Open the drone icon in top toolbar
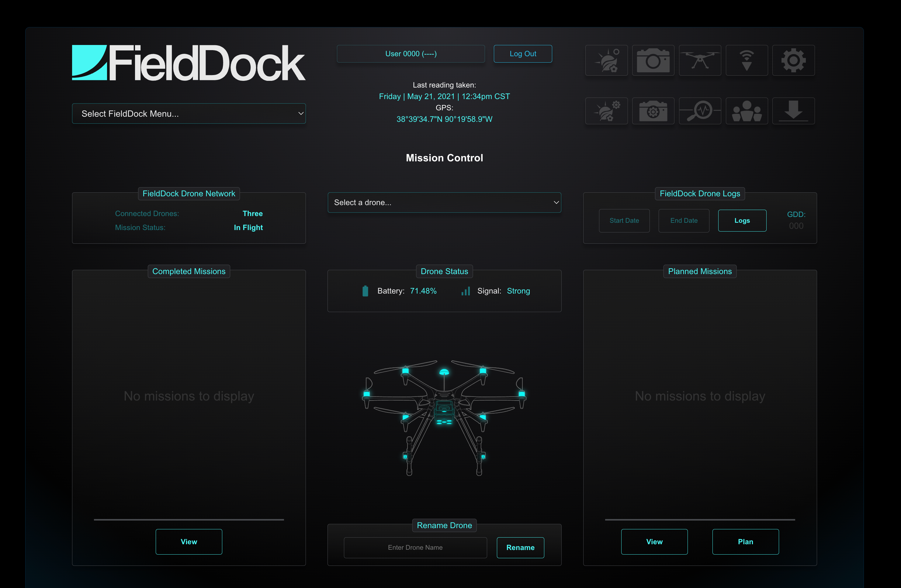Viewport: 901px width, 588px height. pyautogui.click(x=700, y=60)
